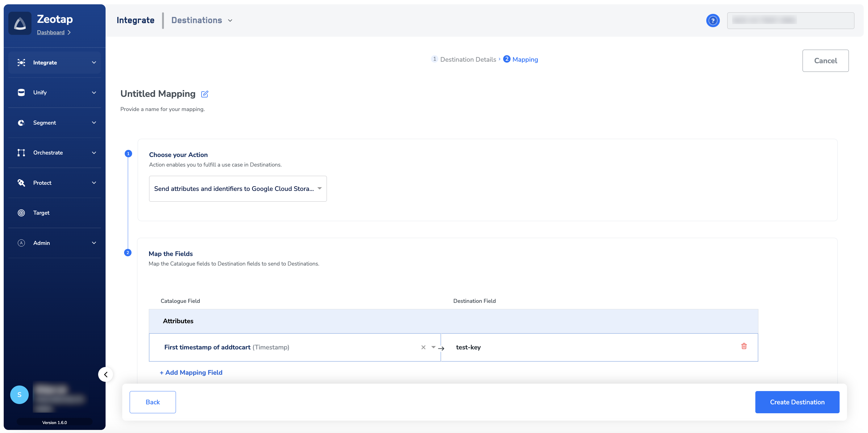
Task: Click the Create Destination button
Action: [x=797, y=402]
